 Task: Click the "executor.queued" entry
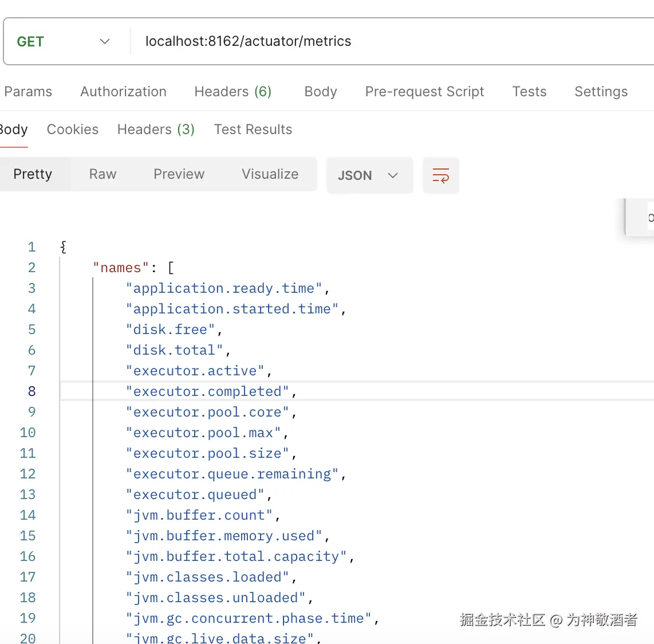195,494
